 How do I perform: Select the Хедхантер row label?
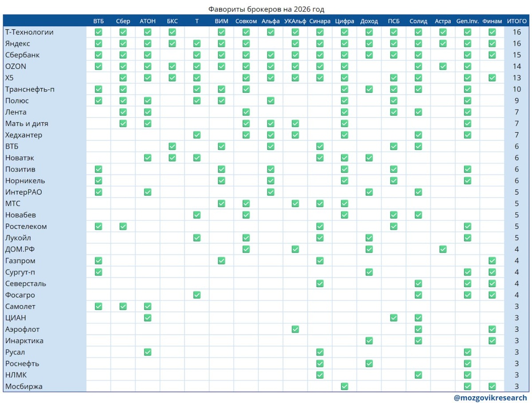[24, 135]
